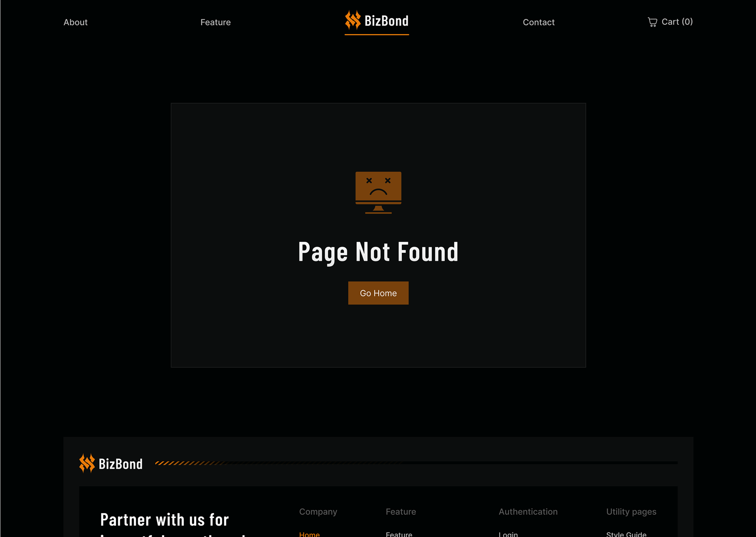Viewport: 756px width, 537px height.
Task: Open the Feature page in top navigation
Action: (215, 22)
